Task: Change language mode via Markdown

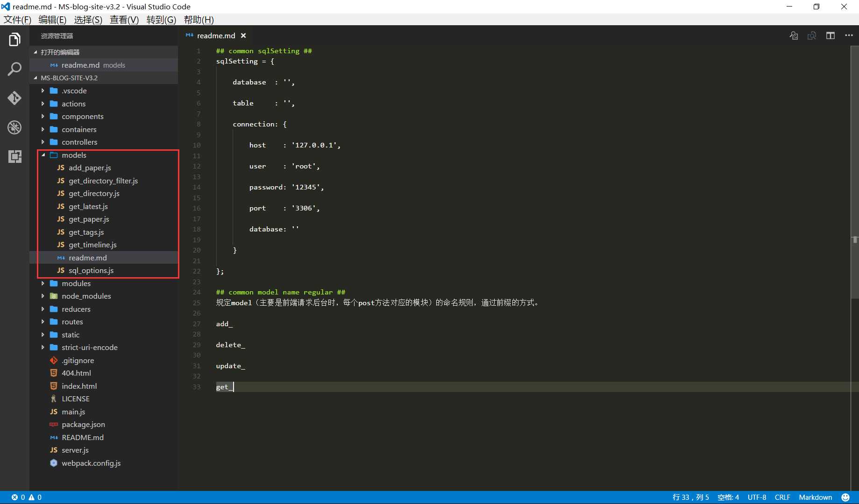Action: [815, 497]
